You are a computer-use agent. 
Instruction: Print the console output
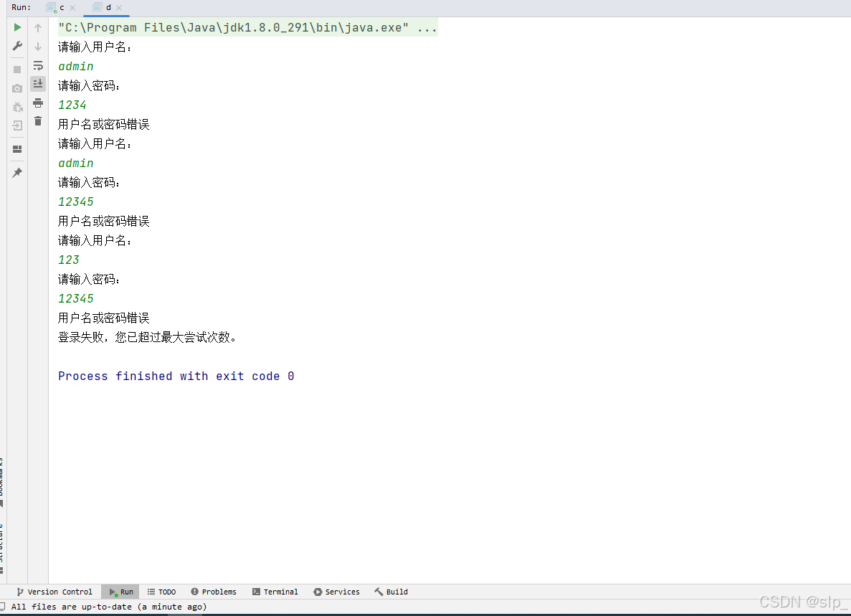pos(37,102)
